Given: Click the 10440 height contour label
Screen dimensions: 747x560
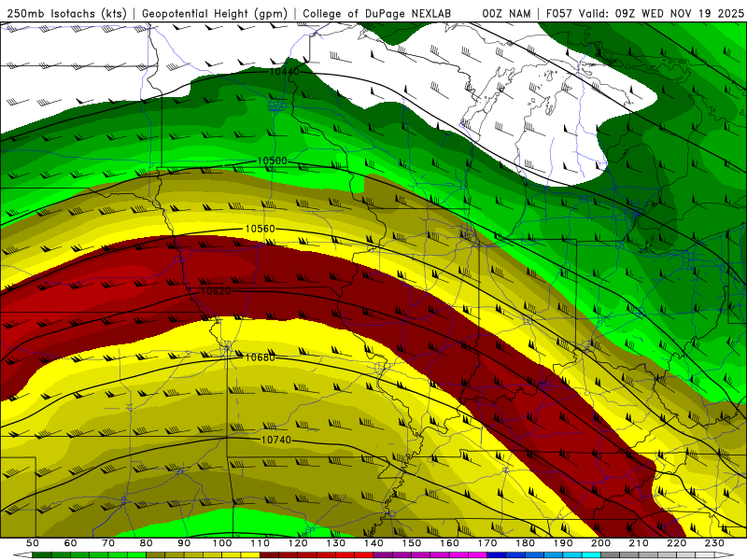Looking at the screenshot, I should click(x=285, y=72).
